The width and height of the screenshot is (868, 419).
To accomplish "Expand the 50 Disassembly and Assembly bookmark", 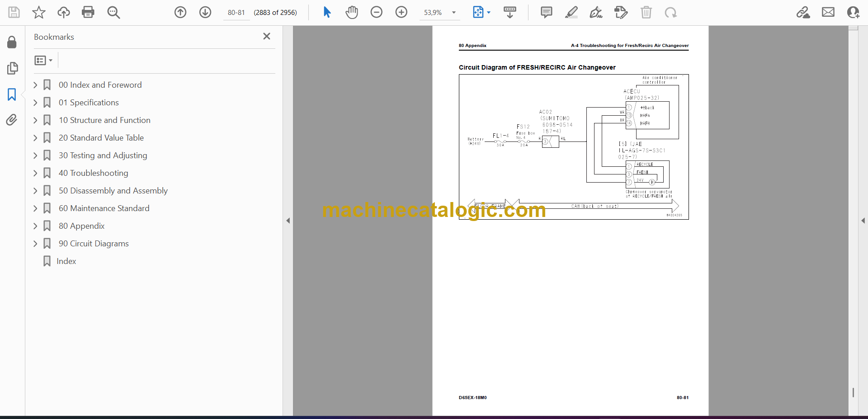I will pyautogui.click(x=35, y=190).
